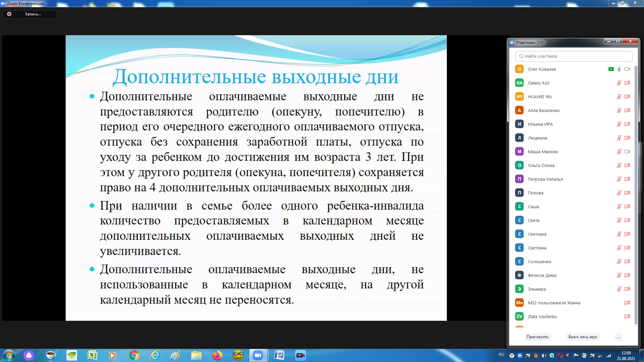Click the GA avatar of Galaxy A10
This screenshot has width=644, height=362.
[x=519, y=83]
